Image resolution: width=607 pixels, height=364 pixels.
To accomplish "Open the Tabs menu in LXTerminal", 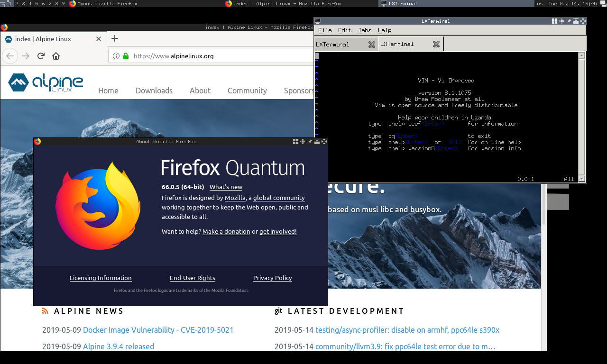I will (x=365, y=30).
